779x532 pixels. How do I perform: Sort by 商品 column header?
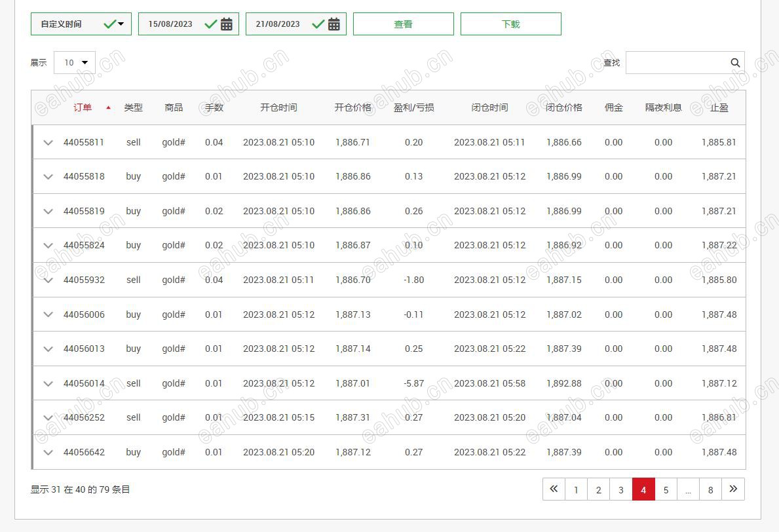[174, 107]
